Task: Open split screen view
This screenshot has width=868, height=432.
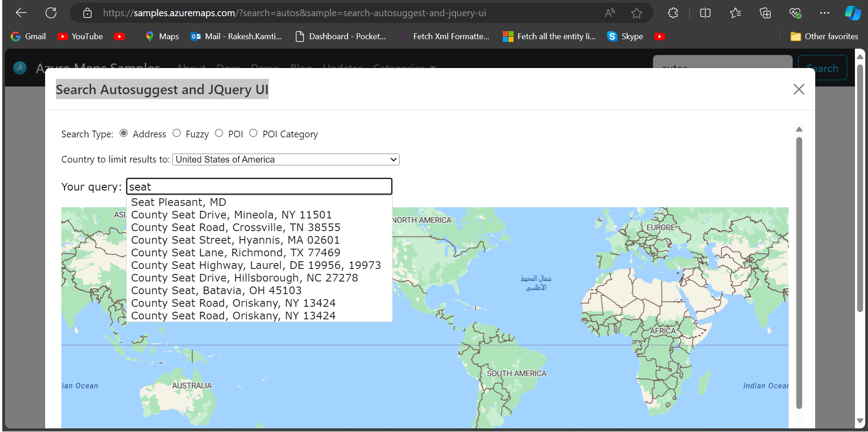Action: pos(705,13)
